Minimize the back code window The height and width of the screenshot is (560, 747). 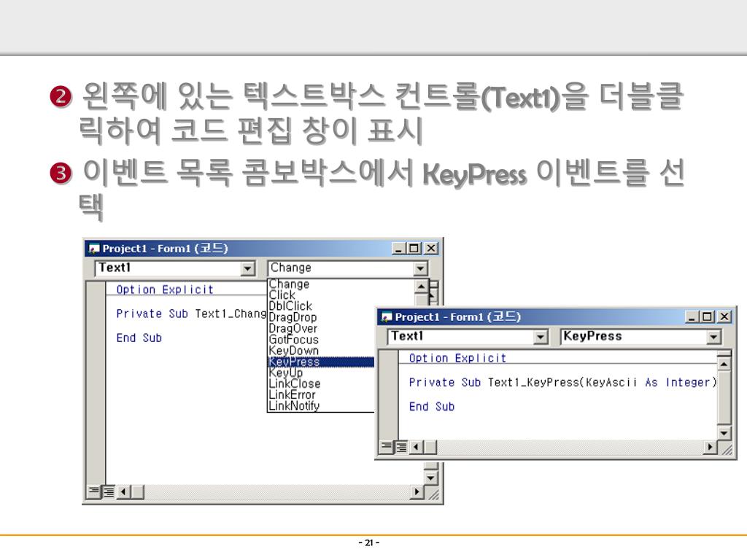[x=399, y=248]
